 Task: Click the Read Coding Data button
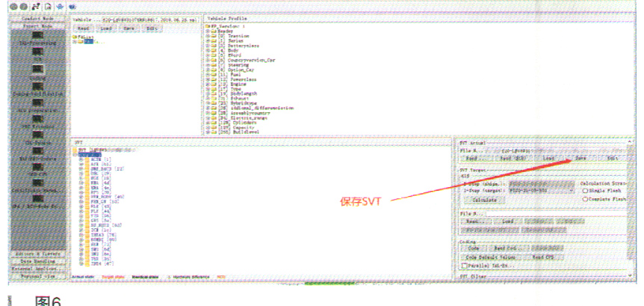pos(508,248)
